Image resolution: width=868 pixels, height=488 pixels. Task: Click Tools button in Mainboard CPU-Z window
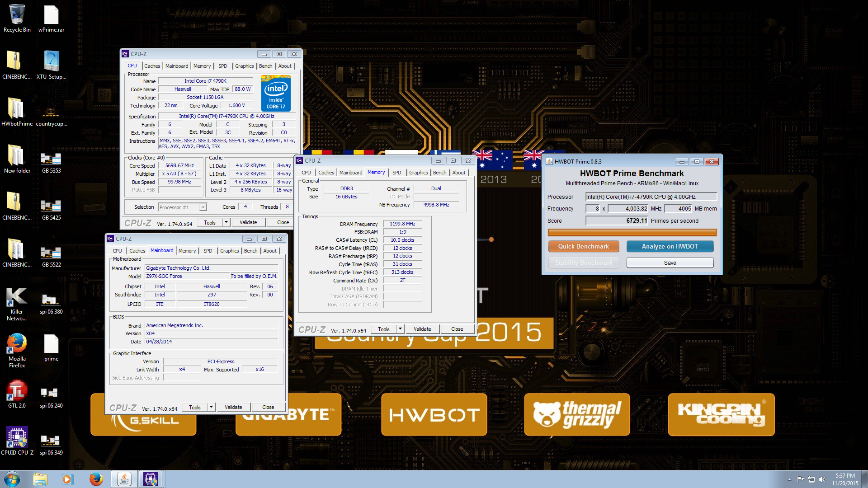pos(195,407)
